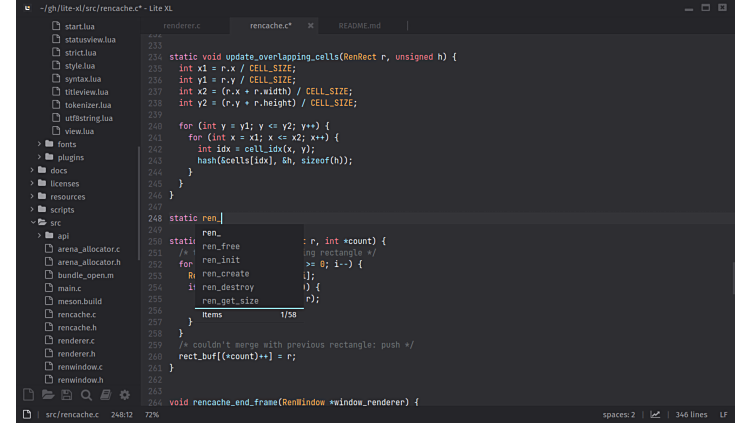Expand the docs folder

click(58, 170)
